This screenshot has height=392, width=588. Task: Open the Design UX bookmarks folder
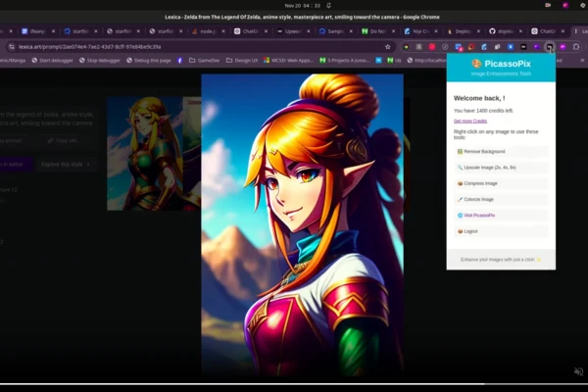point(242,60)
